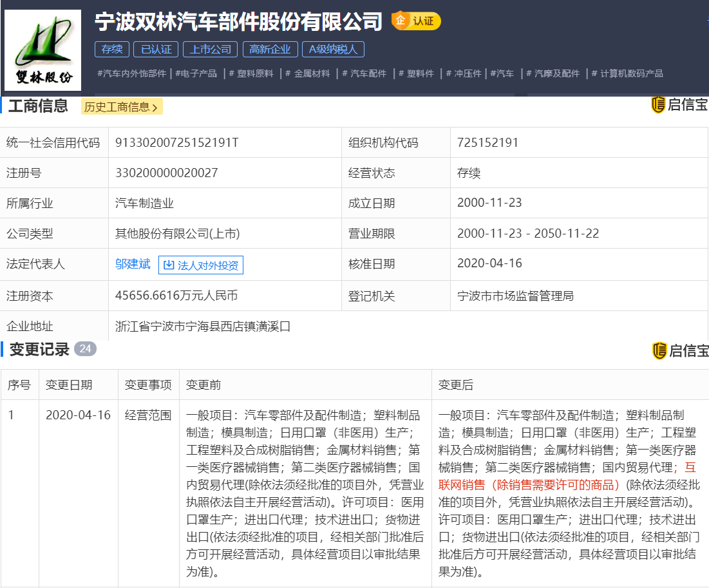Viewport: 709px width, 588px height.
Task: Click the 24 change record count badge
Action: click(x=86, y=348)
